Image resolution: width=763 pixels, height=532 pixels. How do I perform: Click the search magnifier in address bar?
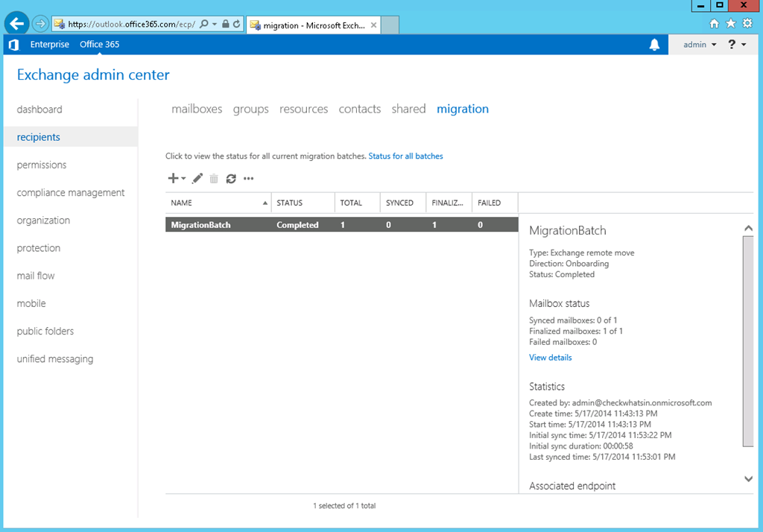[x=204, y=24]
